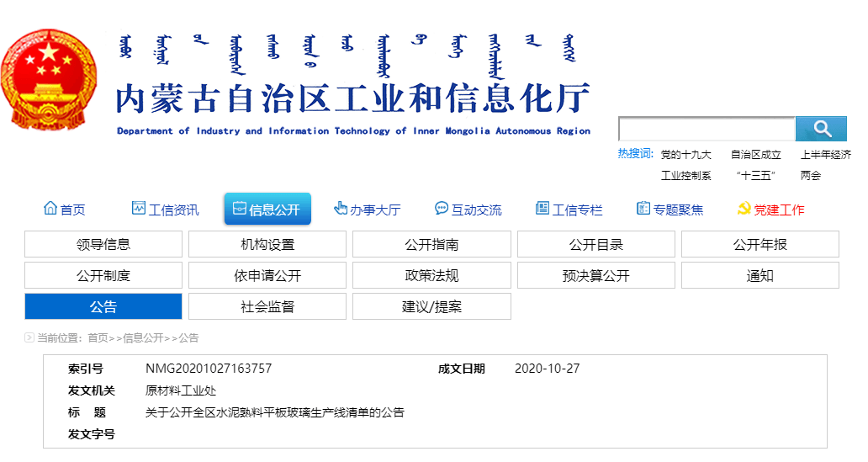
Task: Click the clipboard icon beside 专题聚焦
Action: (643, 209)
